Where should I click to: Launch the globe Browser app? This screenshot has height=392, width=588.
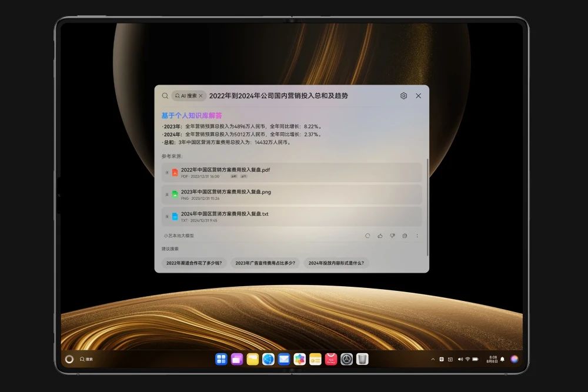269,360
